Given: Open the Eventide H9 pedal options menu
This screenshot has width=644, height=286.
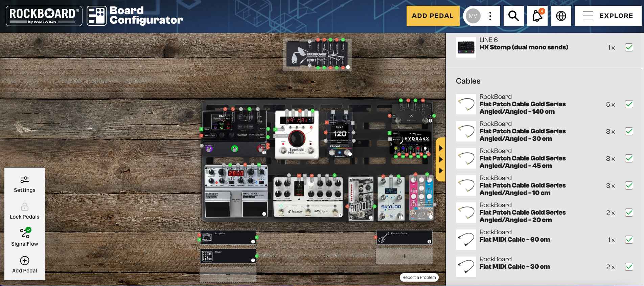Looking at the screenshot, I should coord(315,156).
